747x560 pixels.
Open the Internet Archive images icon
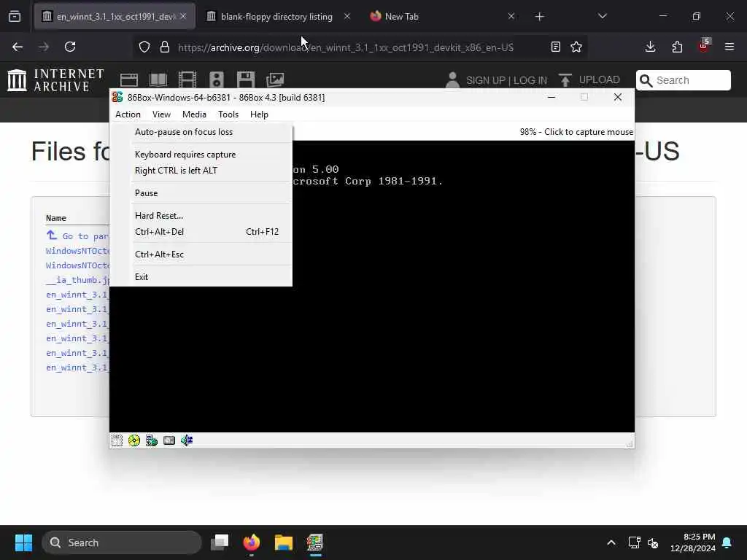[x=275, y=79]
